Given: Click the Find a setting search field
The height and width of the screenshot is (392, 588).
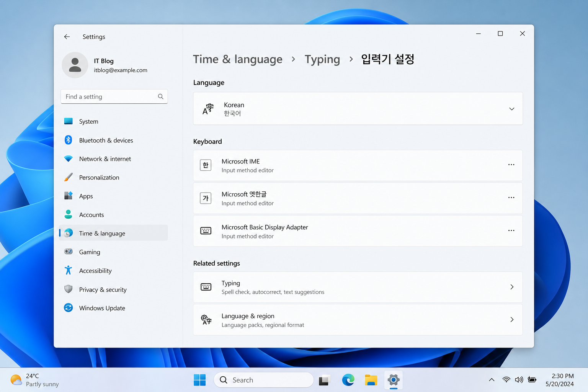Looking at the screenshot, I should pyautogui.click(x=114, y=96).
